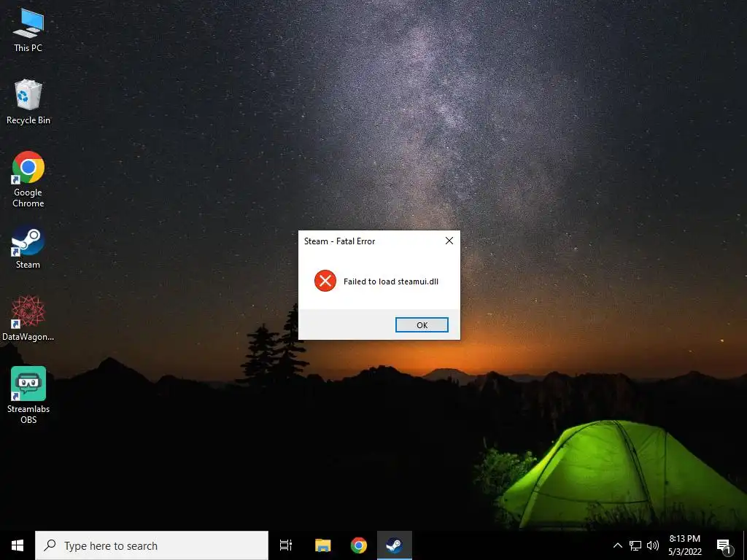Click the Show Desktop sliver at taskbar end
This screenshot has height=560, width=747.
[745, 545]
